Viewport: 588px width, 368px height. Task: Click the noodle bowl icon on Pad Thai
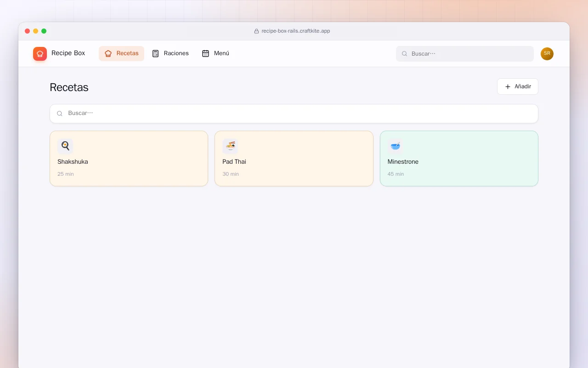tap(230, 146)
